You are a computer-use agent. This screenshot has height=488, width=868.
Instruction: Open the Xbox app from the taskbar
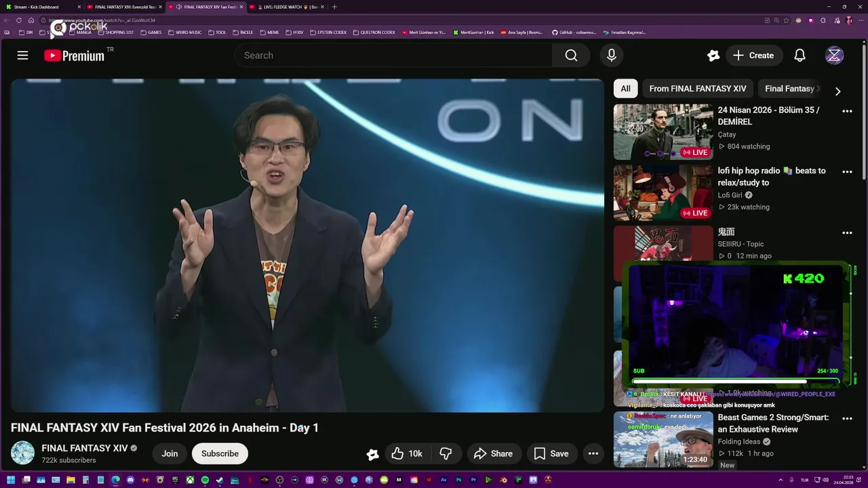coord(190,481)
